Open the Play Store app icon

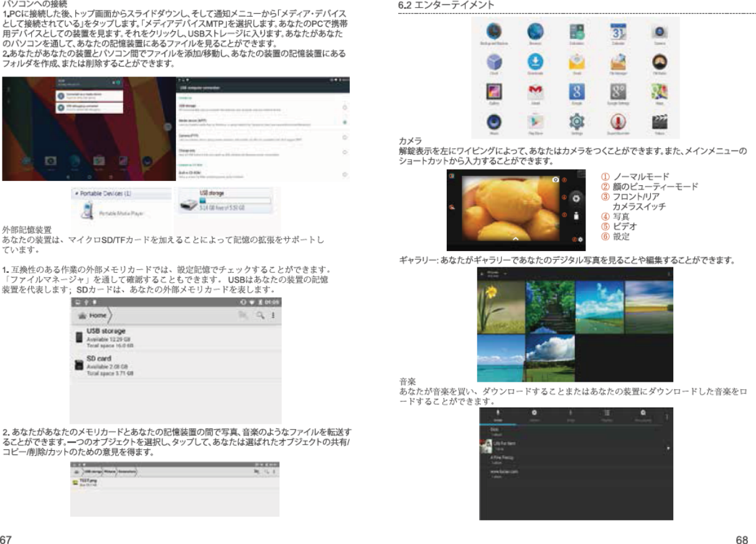tap(536, 122)
